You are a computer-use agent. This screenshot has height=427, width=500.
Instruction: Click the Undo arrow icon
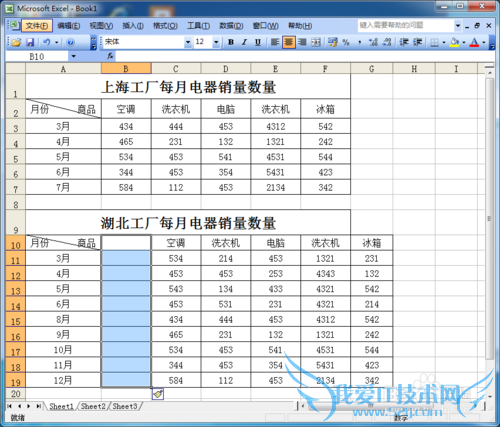(47, 42)
